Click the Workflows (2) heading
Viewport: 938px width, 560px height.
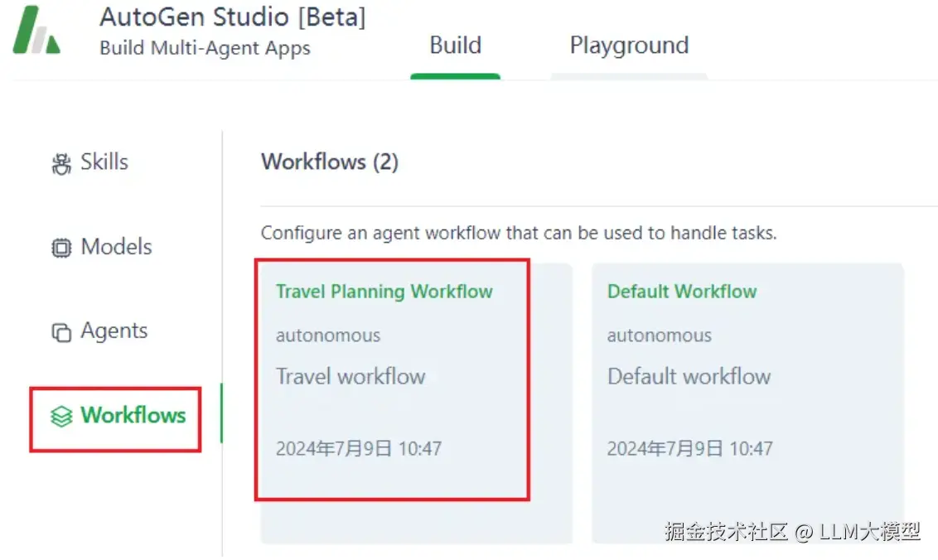pos(330,162)
